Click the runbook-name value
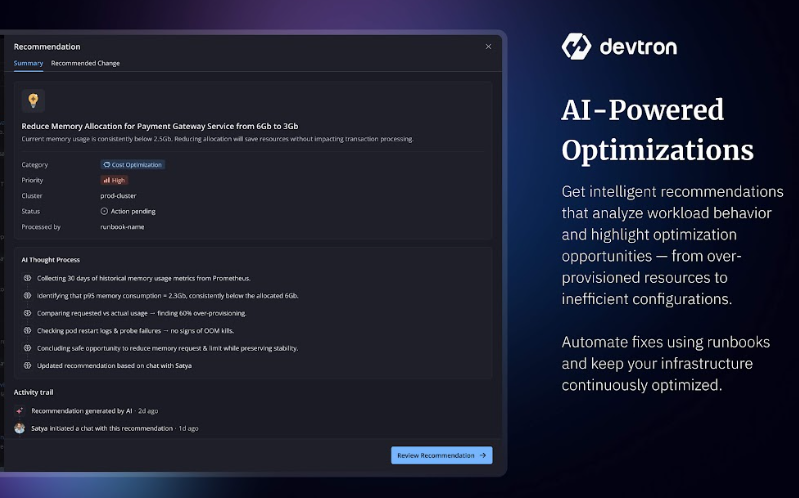Screen dimensions: 799x498 [121, 227]
